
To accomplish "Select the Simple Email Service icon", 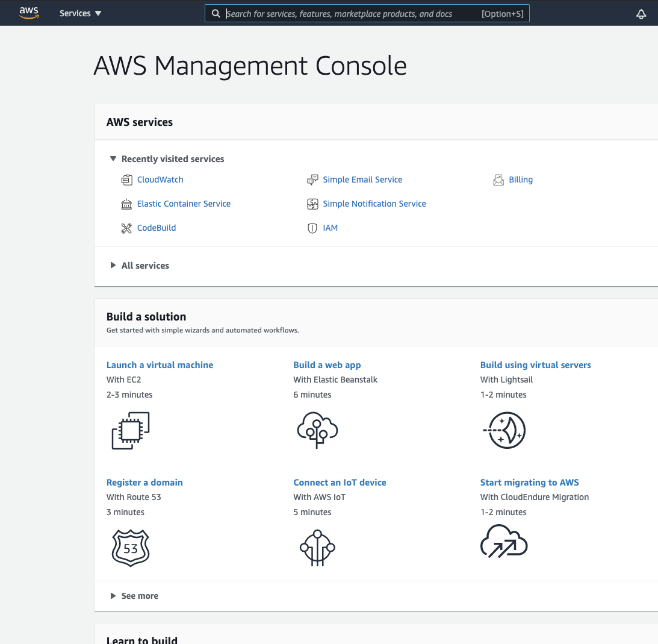I will [x=312, y=180].
